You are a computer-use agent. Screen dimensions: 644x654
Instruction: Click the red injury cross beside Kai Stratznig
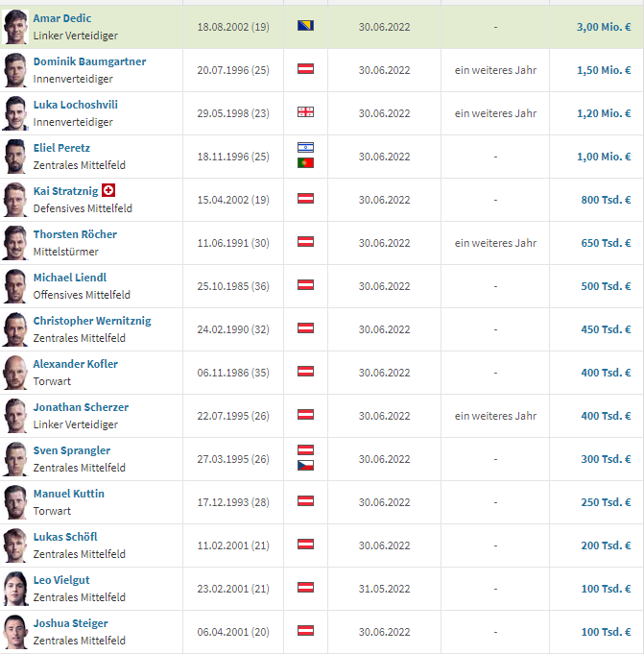tap(108, 190)
